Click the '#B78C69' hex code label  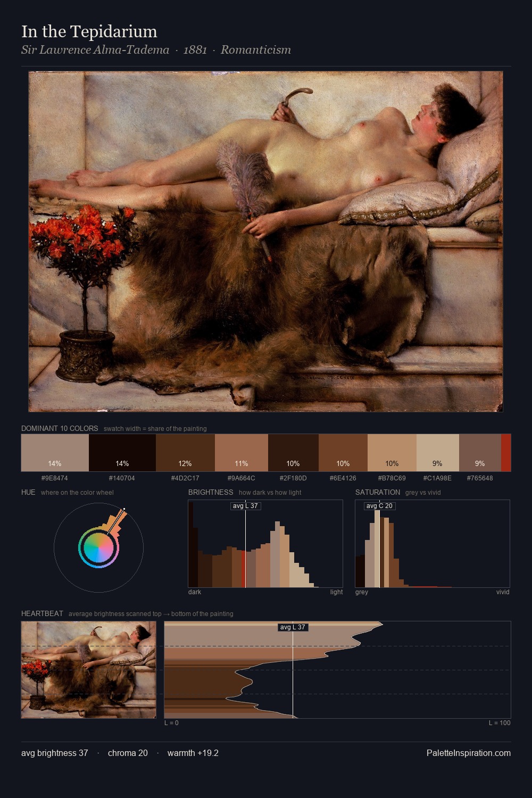coord(392,478)
